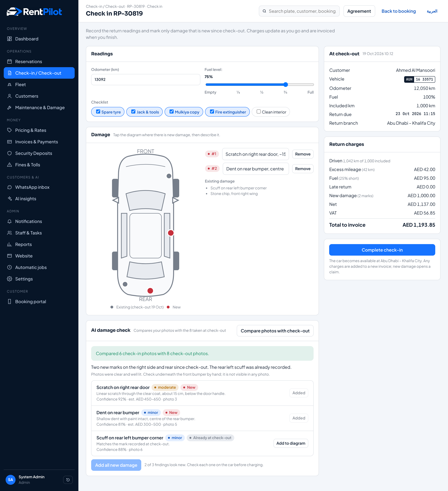Click the red damage dot on right rear door
The image size is (448, 491).
click(171, 233)
